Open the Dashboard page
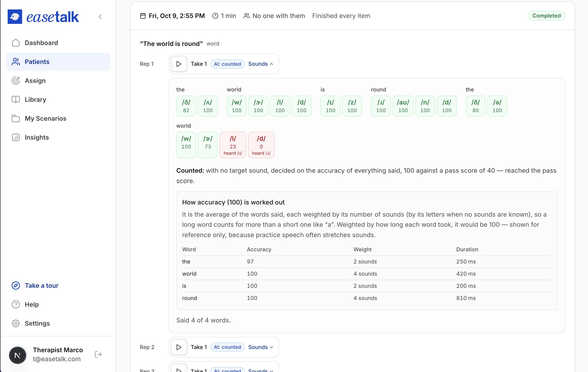The height and width of the screenshot is (372, 588). click(x=58, y=43)
